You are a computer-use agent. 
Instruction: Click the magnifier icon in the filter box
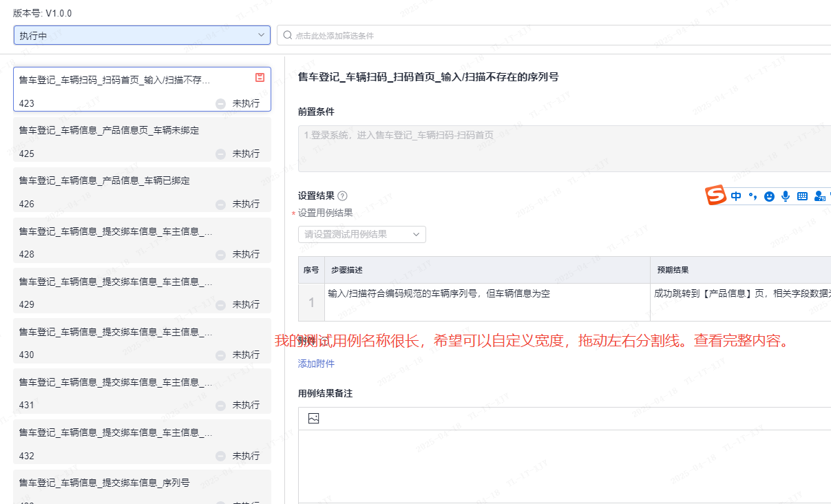[x=287, y=35]
